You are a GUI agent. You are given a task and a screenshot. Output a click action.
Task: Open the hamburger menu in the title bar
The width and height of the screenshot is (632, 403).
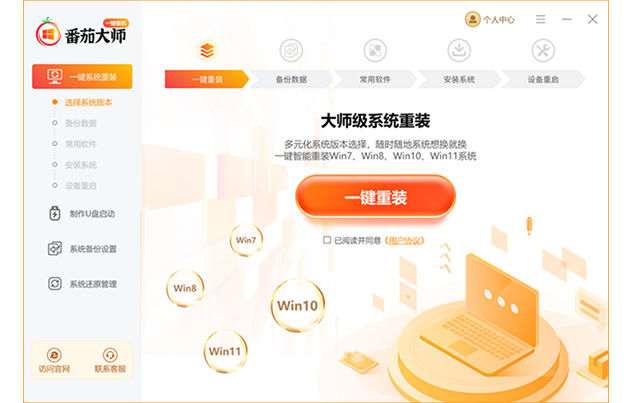tap(541, 19)
